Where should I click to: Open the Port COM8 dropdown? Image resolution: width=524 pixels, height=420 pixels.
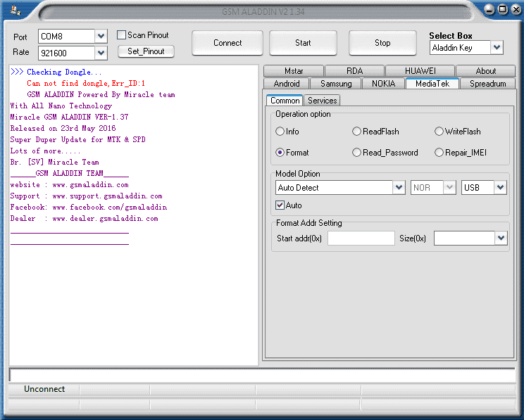click(x=101, y=36)
